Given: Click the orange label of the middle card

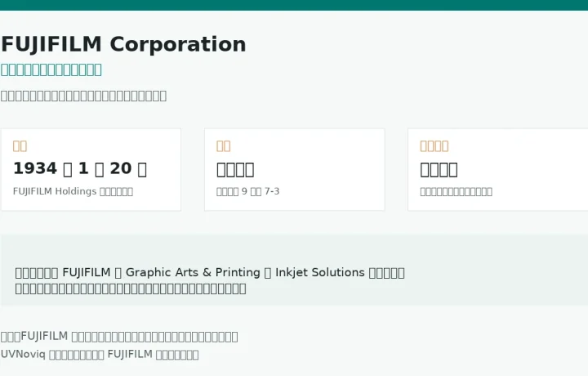Looking at the screenshot, I should (224, 145).
